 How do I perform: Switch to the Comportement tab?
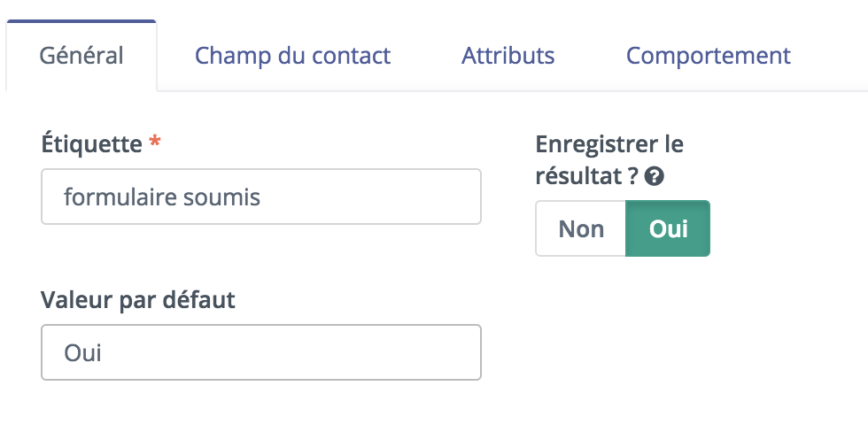708,56
